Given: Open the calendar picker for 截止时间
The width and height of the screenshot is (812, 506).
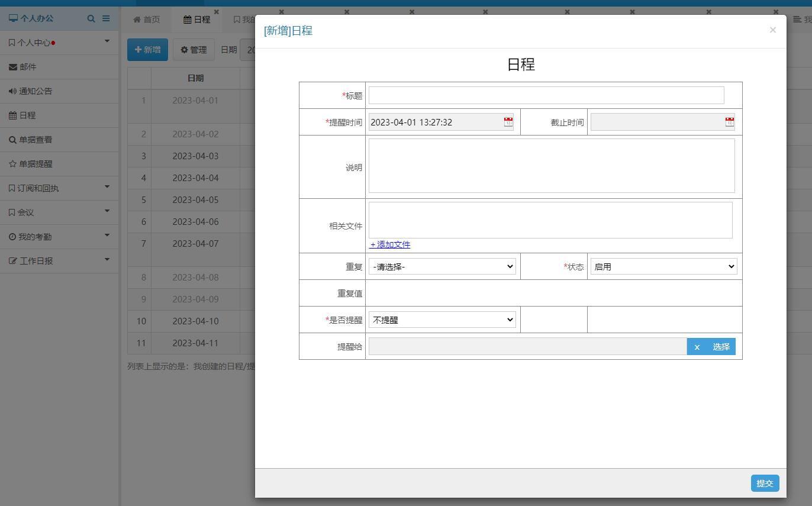Looking at the screenshot, I should [x=729, y=122].
